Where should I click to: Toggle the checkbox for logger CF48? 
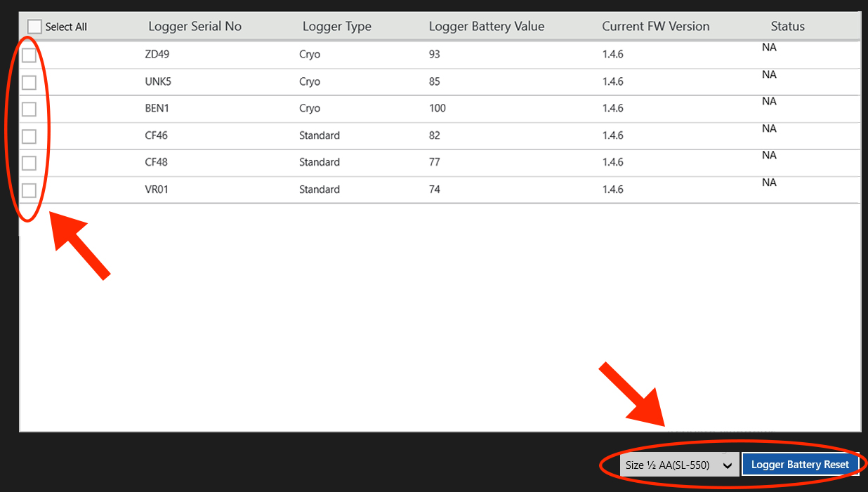29,163
